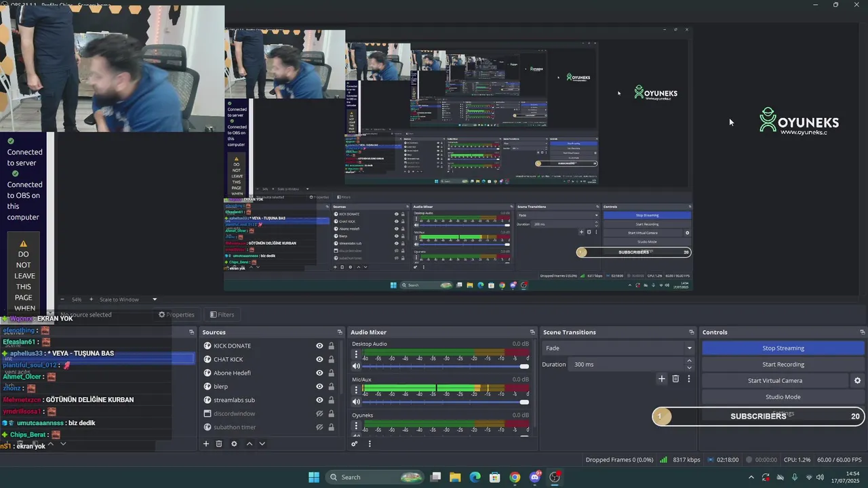Add a new source with plus icon

206,444
